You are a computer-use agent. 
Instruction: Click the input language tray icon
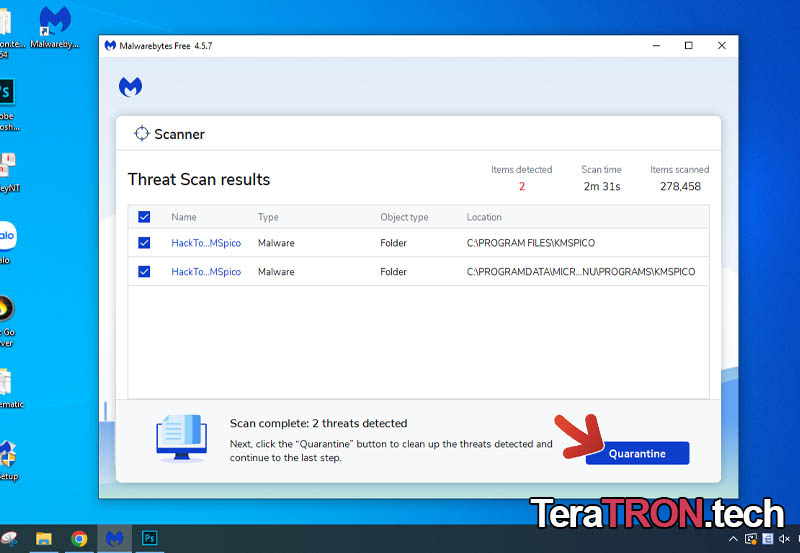click(767, 539)
